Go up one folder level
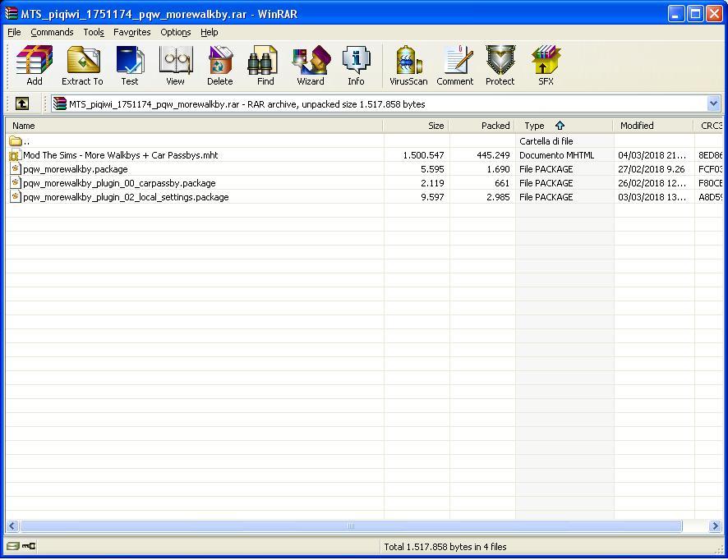 click(x=22, y=103)
